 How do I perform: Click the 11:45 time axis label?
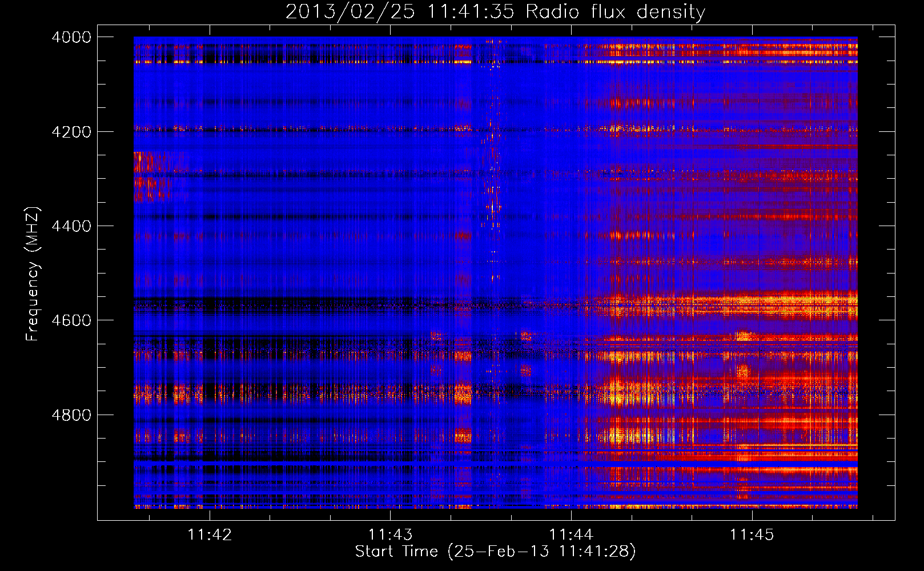(x=752, y=534)
